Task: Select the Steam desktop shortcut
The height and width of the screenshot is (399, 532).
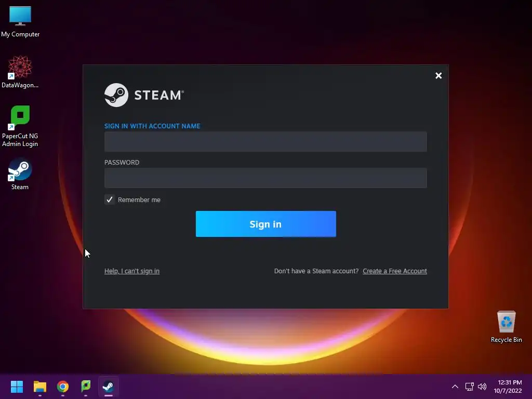Action: pos(20,174)
